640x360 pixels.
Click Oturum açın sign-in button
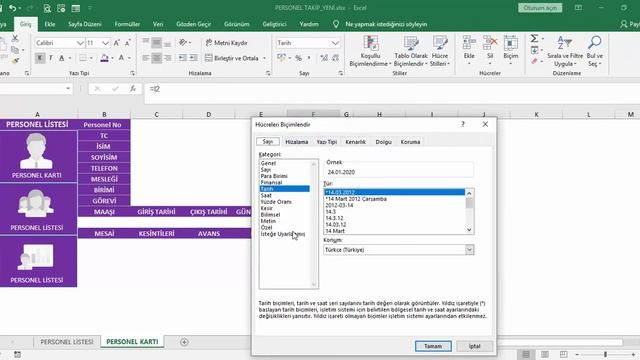coord(540,8)
